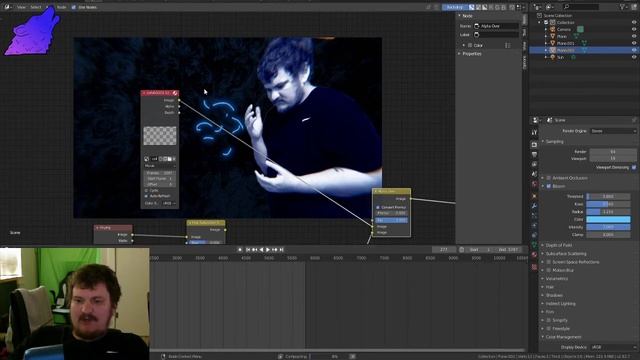640x360 pixels.
Task: Open the World properties tab icon
Action: (534, 184)
